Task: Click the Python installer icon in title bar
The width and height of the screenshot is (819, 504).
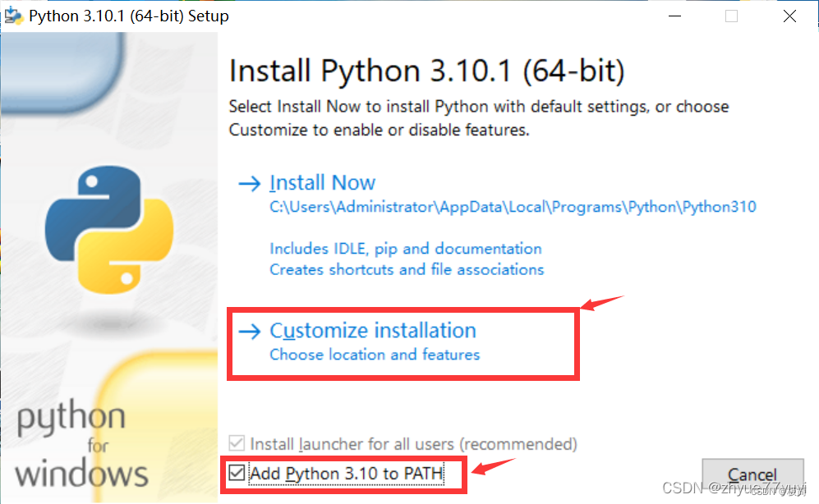Action: click(x=13, y=16)
